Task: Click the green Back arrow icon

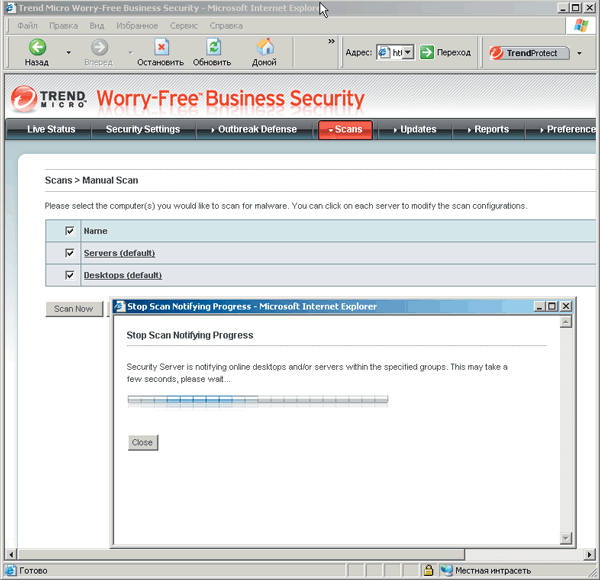Action: pyautogui.click(x=37, y=47)
